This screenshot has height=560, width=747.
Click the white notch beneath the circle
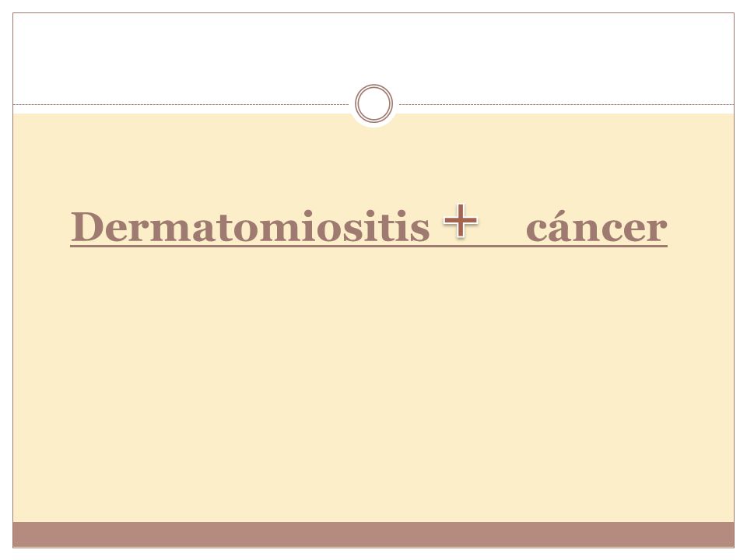pos(374,125)
